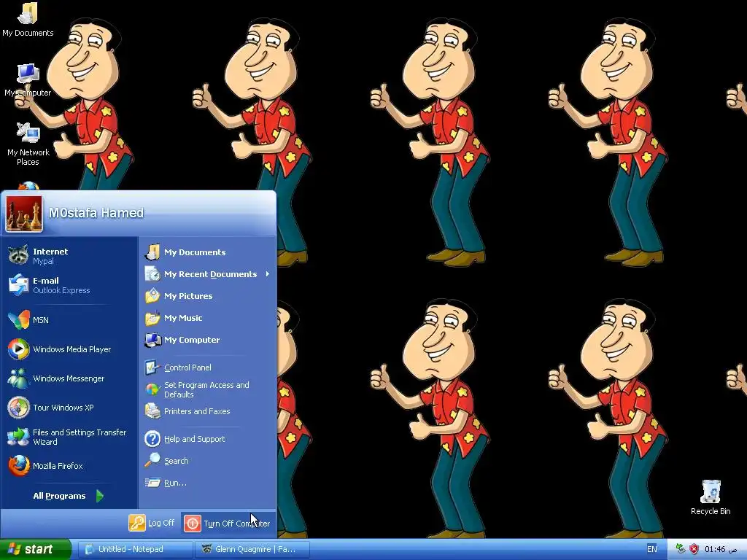The image size is (747, 560).
Task: Open Windows Messenger
Action: tap(69, 378)
